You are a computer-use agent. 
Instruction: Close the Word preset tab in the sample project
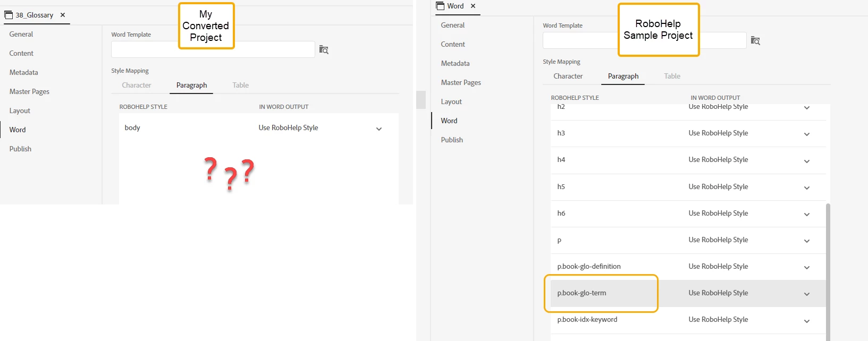click(473, 6)
